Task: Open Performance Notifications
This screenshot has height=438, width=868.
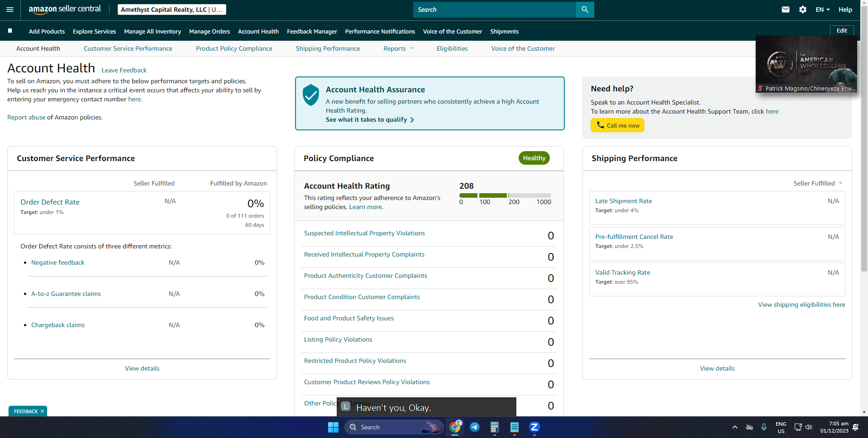Action: coord(380,31)
